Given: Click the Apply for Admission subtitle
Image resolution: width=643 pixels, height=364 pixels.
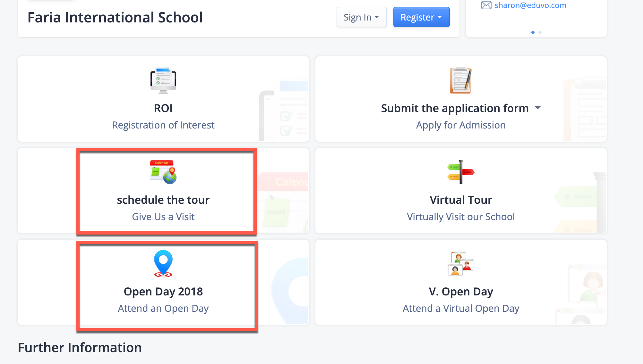Looking at the screenshot, I should click(461, 125).
